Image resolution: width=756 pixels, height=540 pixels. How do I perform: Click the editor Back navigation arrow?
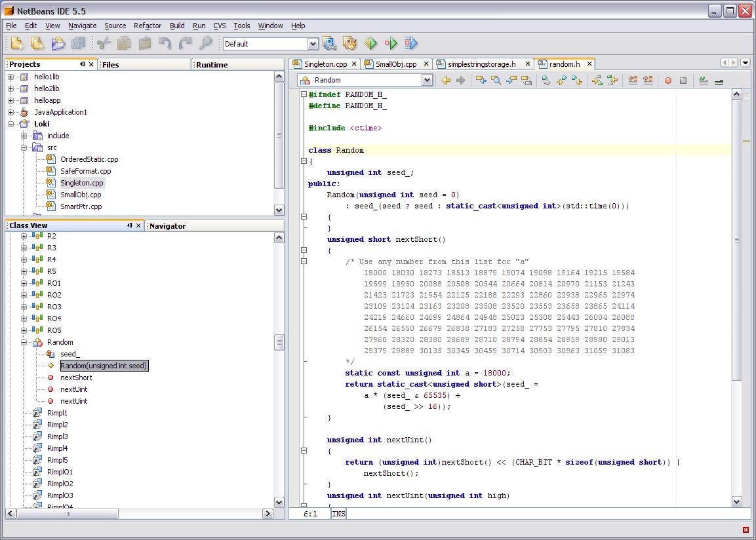click(x=446, y=81)
